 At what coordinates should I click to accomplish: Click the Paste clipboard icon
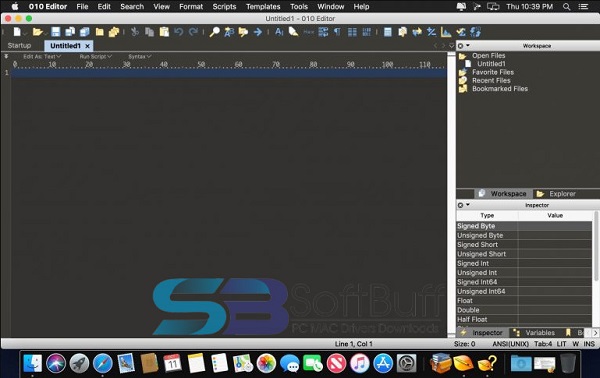point(164,32)
